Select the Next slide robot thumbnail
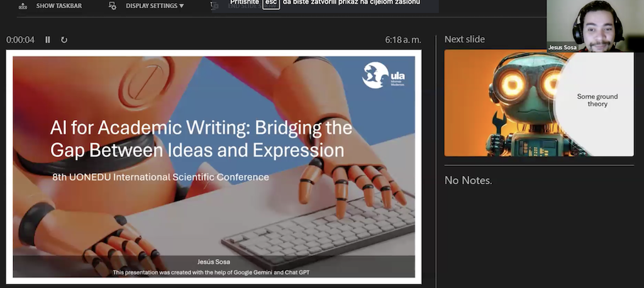The image size is (644, 288). [x=539, y=103]
